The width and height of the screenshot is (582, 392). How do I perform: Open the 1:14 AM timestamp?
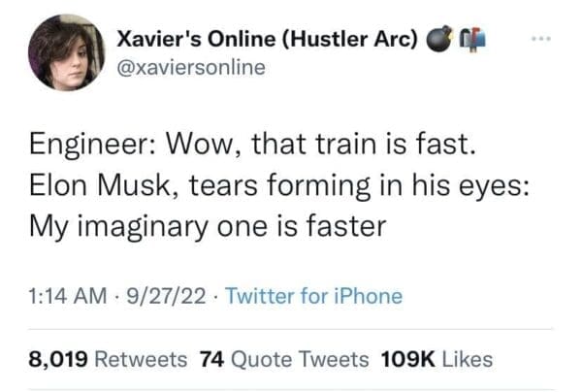(68, 297)
